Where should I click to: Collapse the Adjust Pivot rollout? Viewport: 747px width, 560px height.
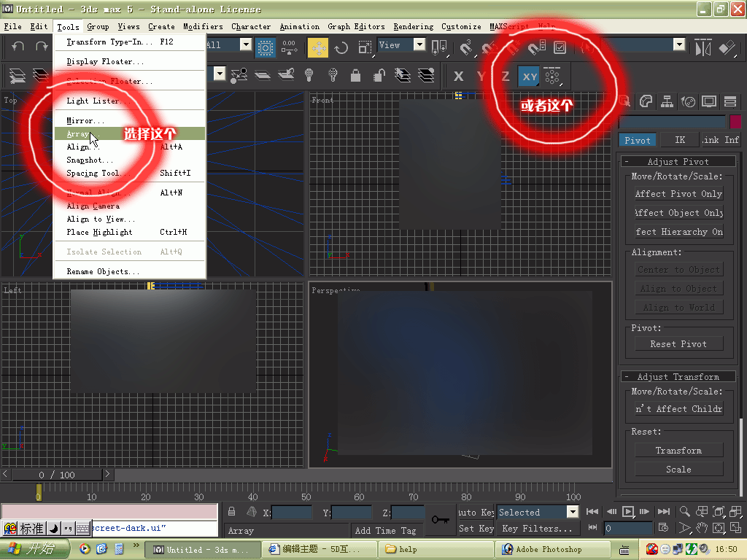pos(678,161)
